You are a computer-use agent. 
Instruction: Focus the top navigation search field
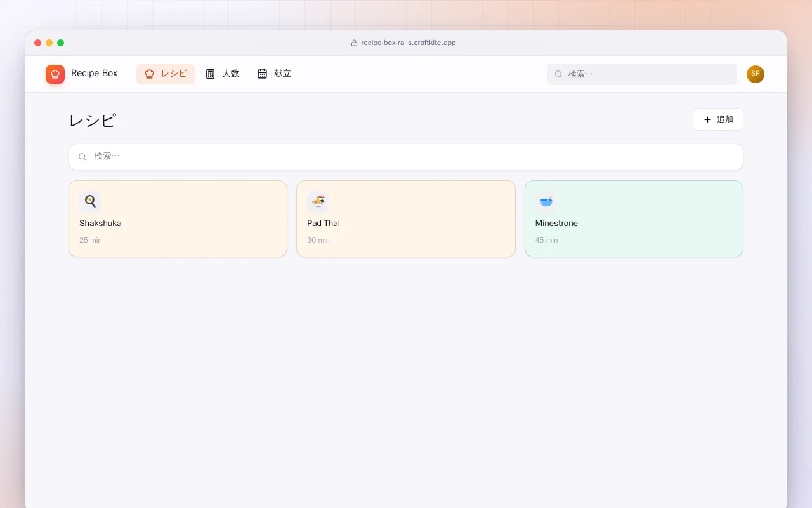[642, 74]
